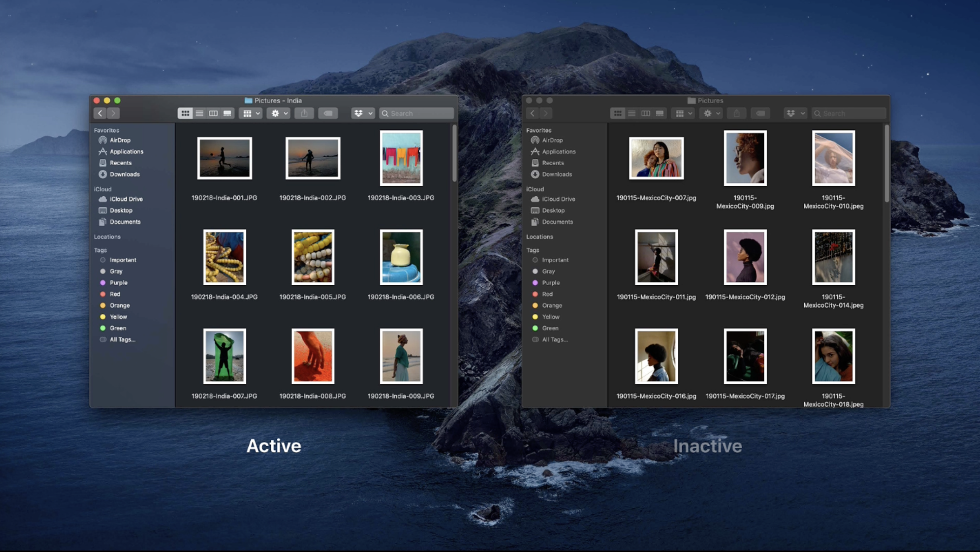Click Edit Tags button in active toolbar

328,113
